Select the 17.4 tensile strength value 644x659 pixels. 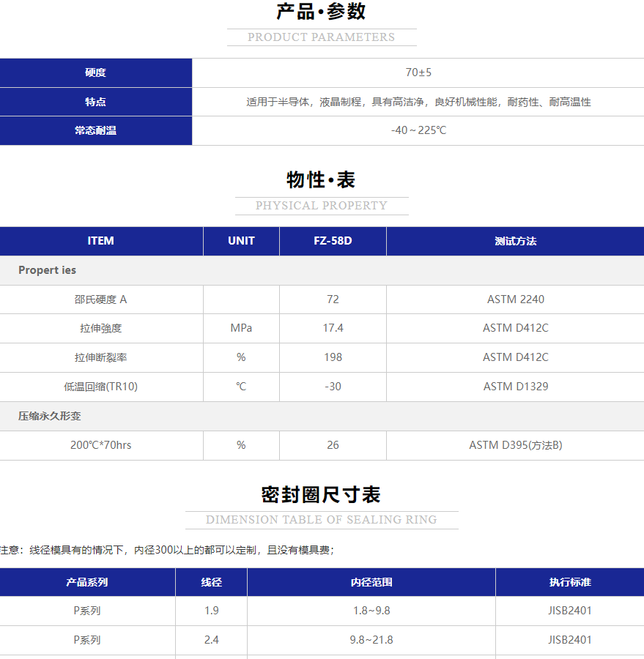click(333, 328)
